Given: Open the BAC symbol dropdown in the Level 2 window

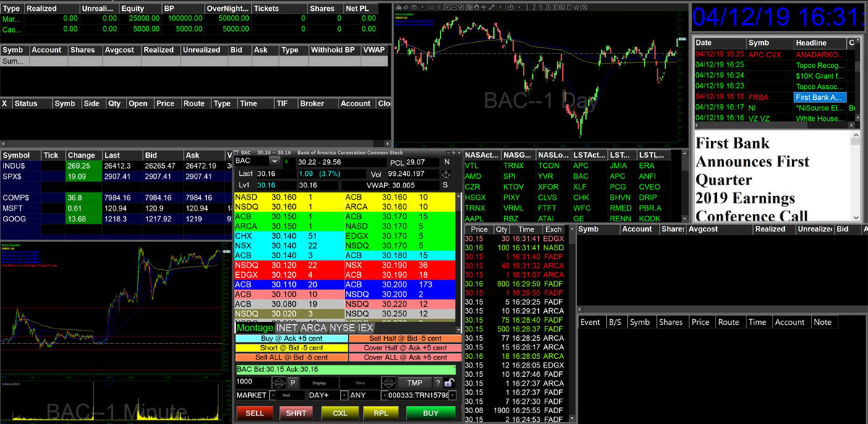Looking at the screenshot, I should point(274,161).
